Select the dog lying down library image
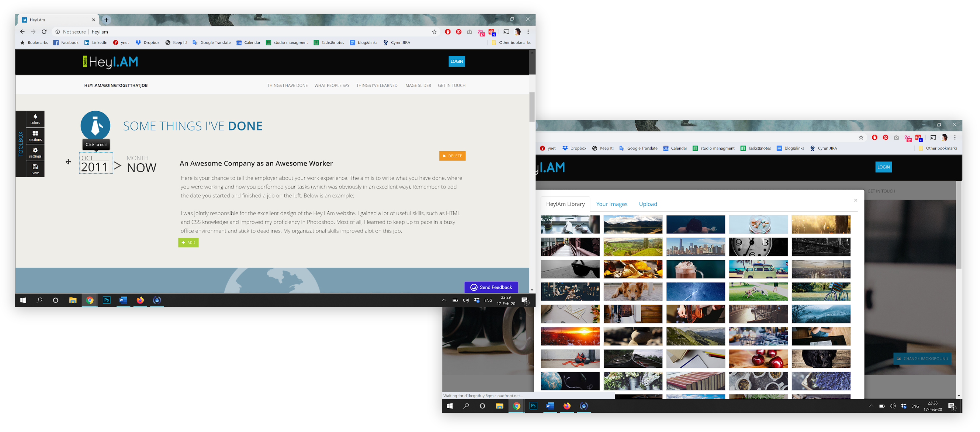The height and width of the screenshot is (432, 980). coord(633,292)
